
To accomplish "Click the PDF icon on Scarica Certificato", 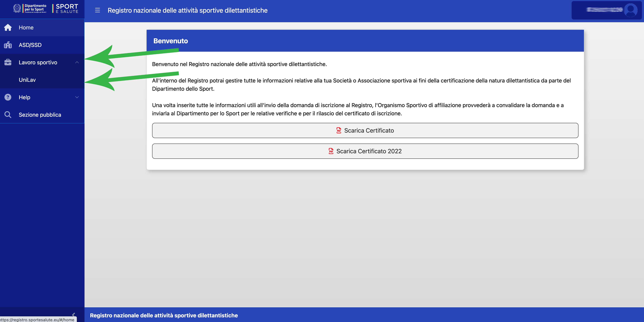I will tap(339, 131).
